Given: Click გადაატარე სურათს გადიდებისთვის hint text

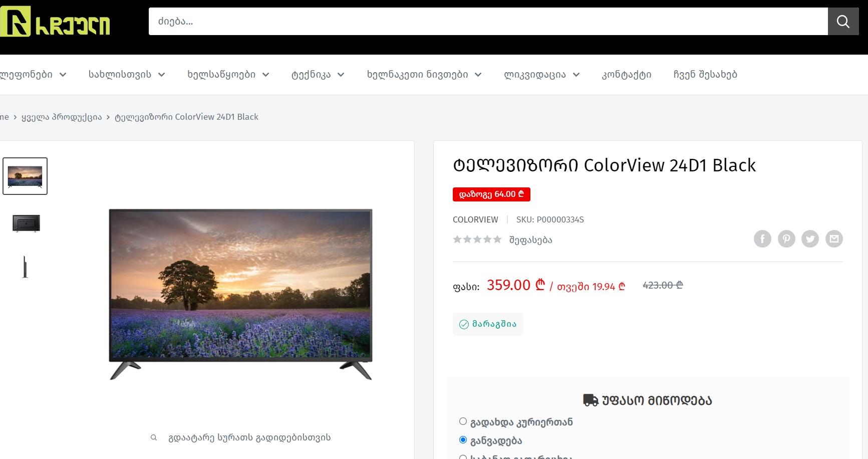Looking at the screenshot, I should 249,437.
